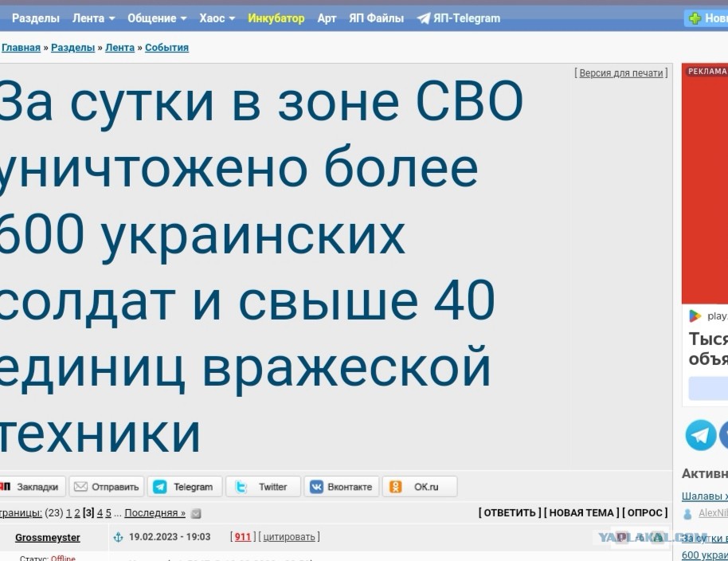Click the Odnoklassniki orange icon
Viewport: 728px width, 561px height.
point(395,487)
